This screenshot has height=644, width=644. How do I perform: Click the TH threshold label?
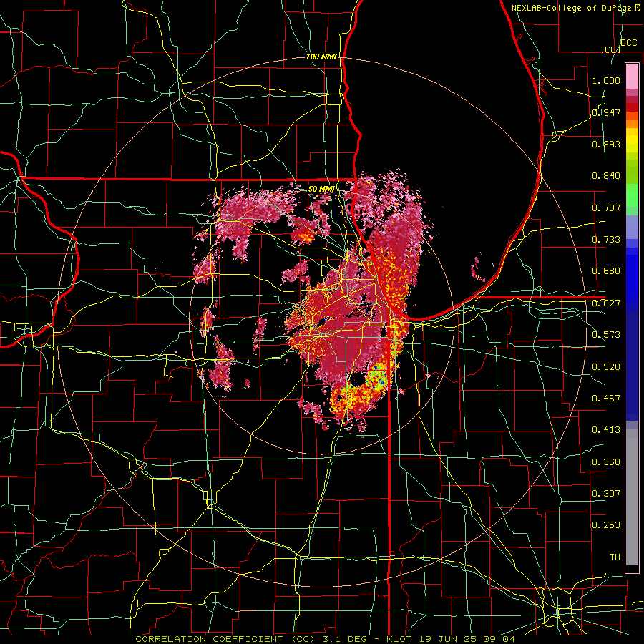pos(615,557)
